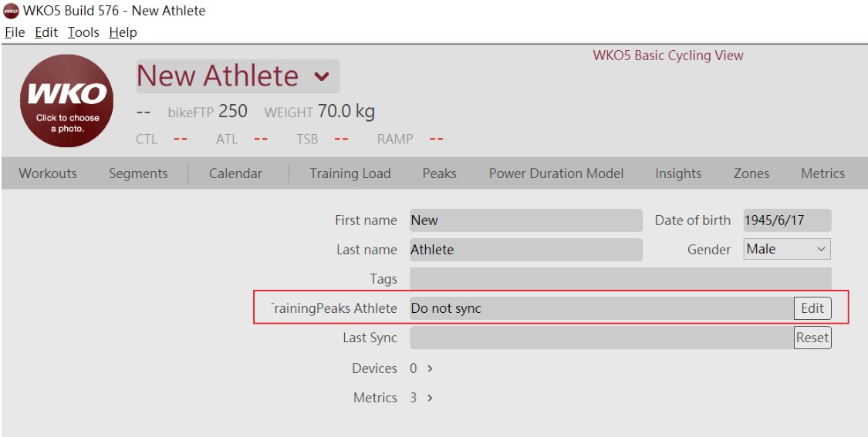The width and height of the screenshot is (868, 437).
Task: Click Edit button for TrainingPeaks Athlete
Action: pos(812,308)
